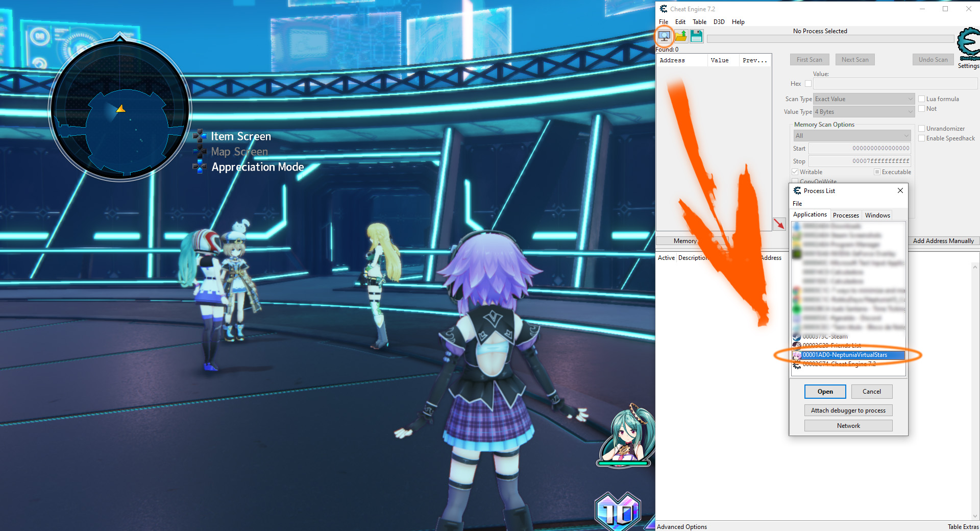Select Map Screen in the game menu
The image size is (980, 531).
(x=239, y=152)
